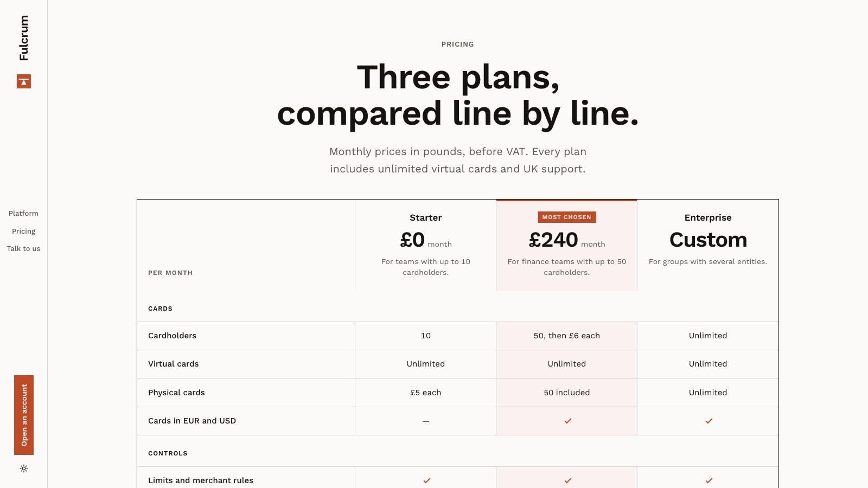Click the Starter checkmark for merchant rules
Image resolution: width=868 pixels, height=488 pixels.
point(426,480)
